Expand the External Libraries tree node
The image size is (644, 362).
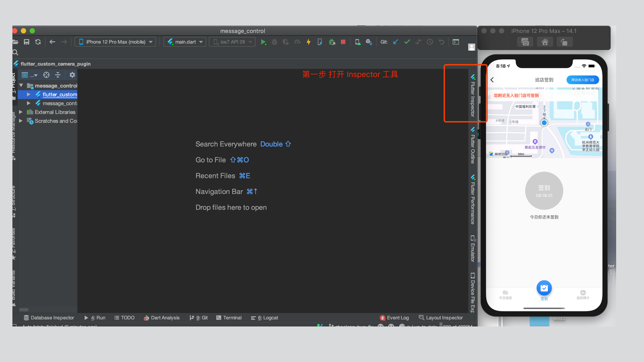pyautogui.click(x=21, y=112)
